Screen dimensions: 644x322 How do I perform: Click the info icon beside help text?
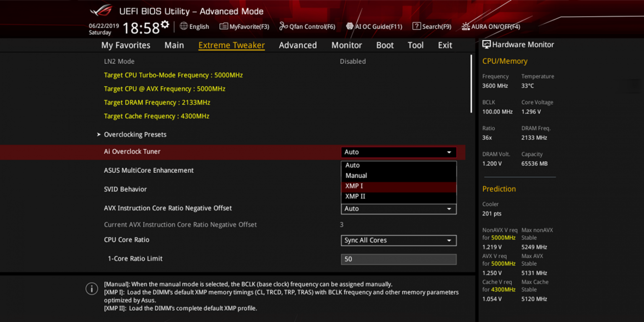point(92,289)
